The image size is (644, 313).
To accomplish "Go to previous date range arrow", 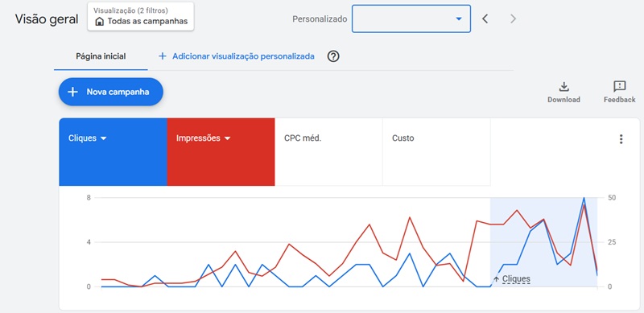I will (x=485, y=19).
